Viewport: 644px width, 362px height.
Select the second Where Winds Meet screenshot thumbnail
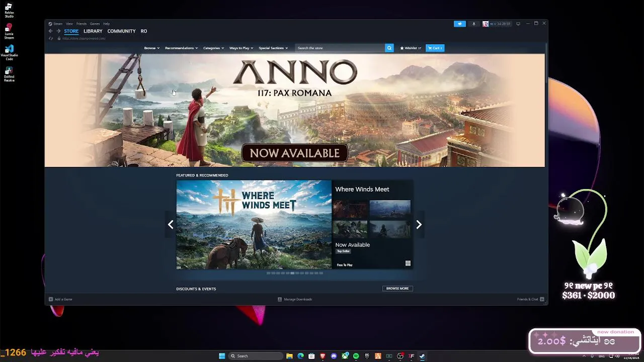point(390,209)
